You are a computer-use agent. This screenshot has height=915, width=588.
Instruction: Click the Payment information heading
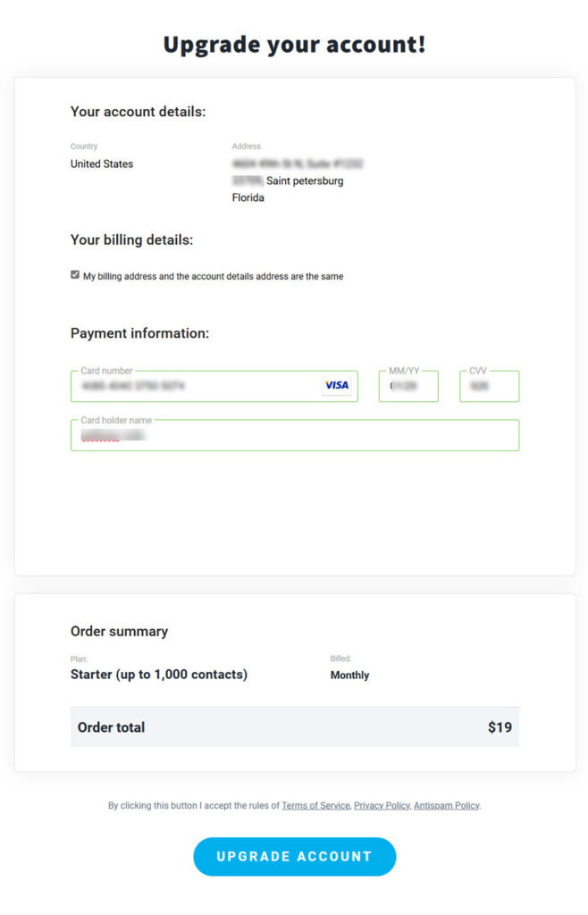tap(139, 333)
